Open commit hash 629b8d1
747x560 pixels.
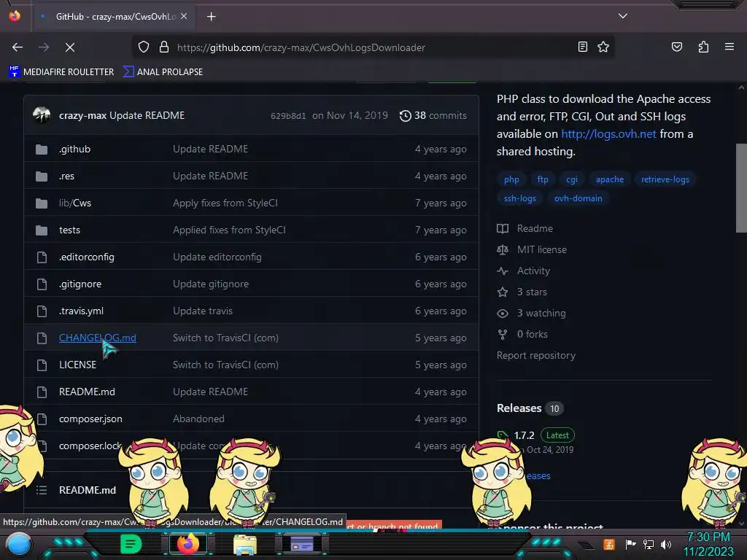pos(288,116)
